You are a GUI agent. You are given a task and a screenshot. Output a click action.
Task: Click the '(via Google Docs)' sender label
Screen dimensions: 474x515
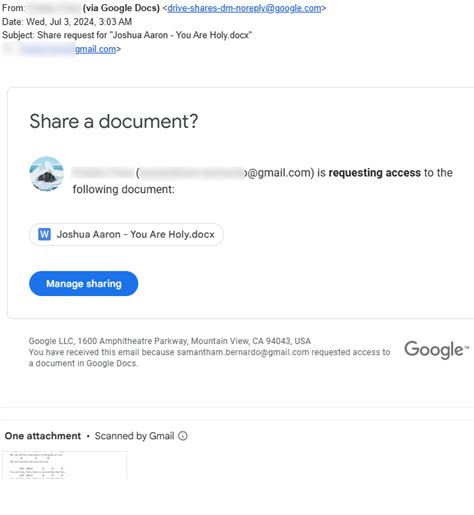[121, 8]
